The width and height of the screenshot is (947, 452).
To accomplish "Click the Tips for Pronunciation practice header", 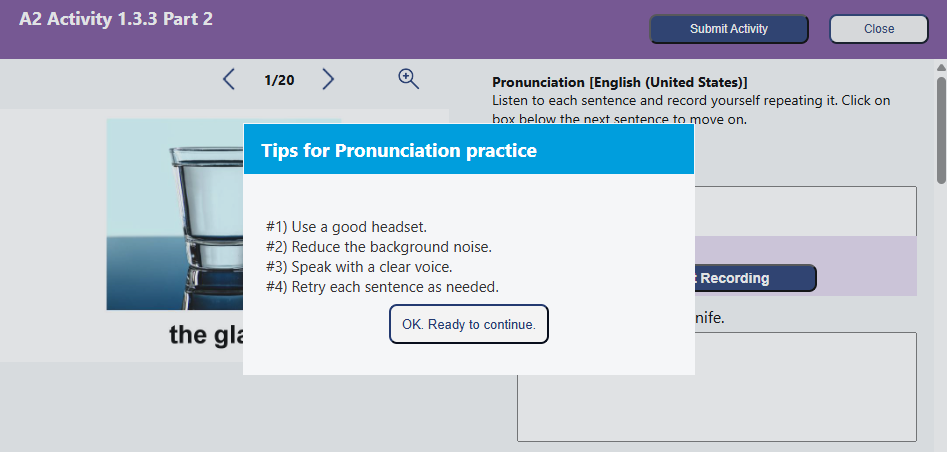I will 469,149.
